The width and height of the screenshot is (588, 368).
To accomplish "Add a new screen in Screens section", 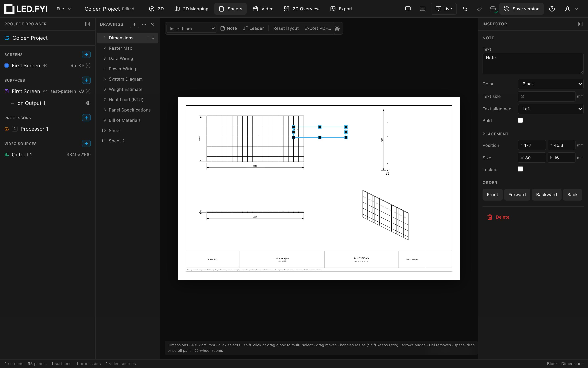I will point(86,54).
